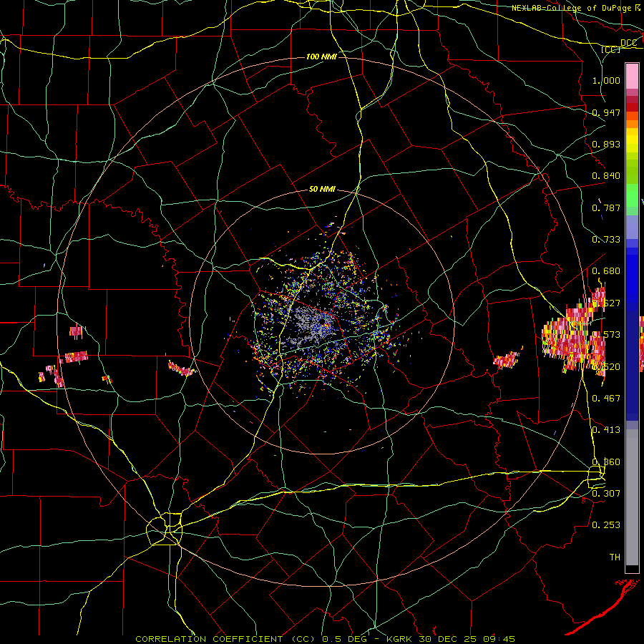Click the TH threshold label

point(615,557)
